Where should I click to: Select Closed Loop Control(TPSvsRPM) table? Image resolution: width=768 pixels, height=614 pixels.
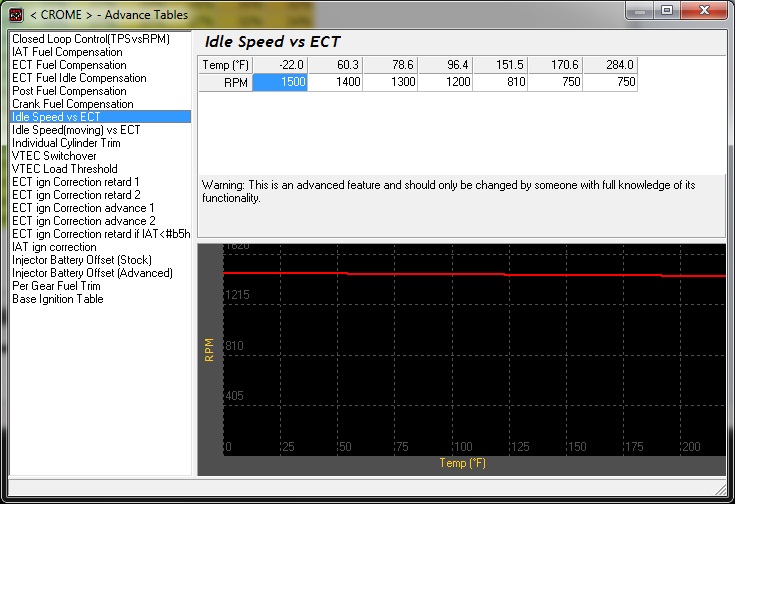click(x=91, y=39)
